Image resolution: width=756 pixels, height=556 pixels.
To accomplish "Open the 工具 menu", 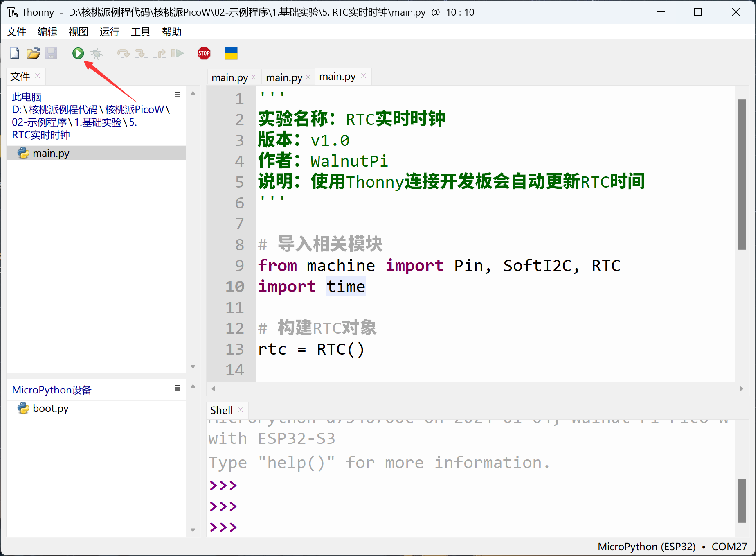I will pos(140,32).
